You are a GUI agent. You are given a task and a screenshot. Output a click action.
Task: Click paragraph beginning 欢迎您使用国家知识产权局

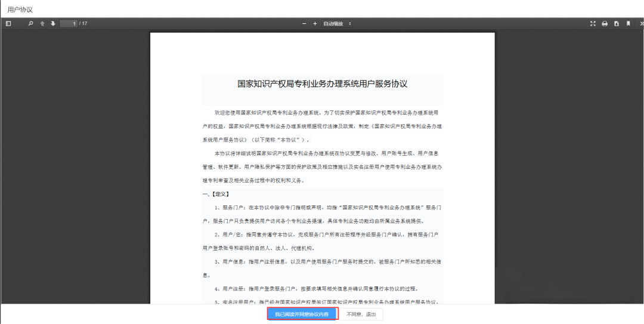pyautogui.click(x=322, y=112)
